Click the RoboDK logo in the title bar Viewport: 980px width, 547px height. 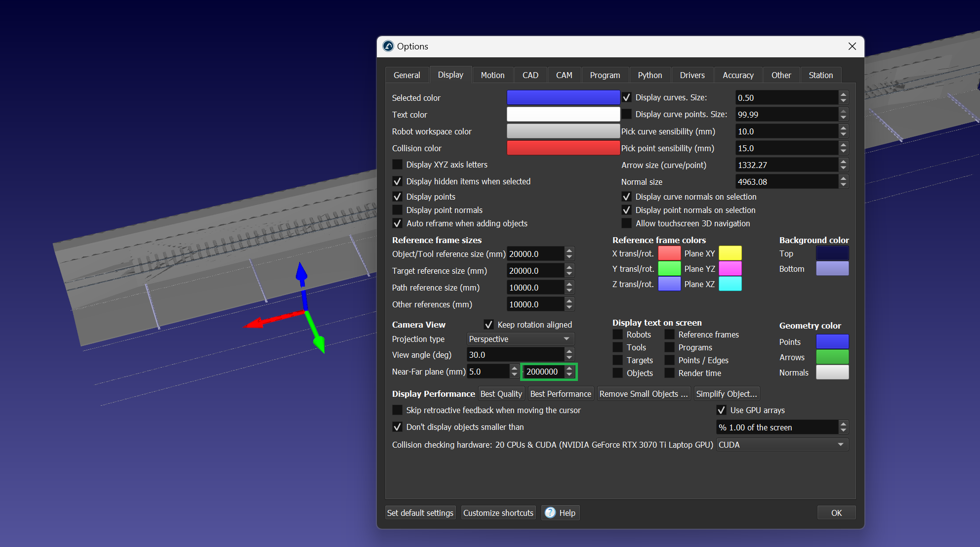[388, 46]
